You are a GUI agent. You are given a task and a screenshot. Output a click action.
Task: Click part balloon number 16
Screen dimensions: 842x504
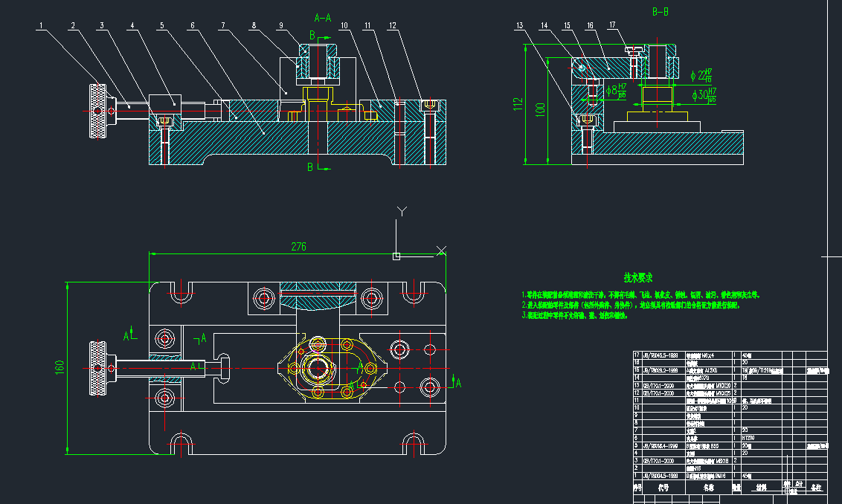click(x=590, y=25)
